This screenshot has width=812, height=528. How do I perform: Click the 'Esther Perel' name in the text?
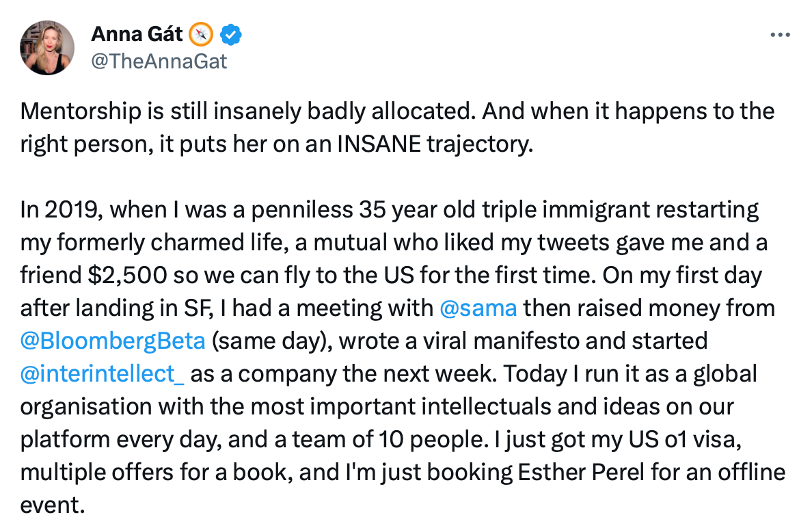(581, 472)
